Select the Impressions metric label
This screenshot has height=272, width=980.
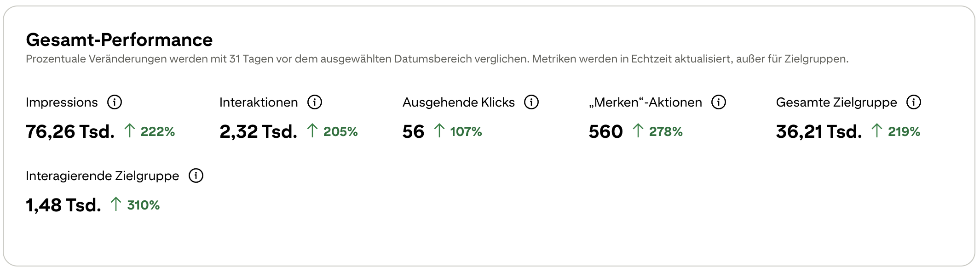click(62, 102)
